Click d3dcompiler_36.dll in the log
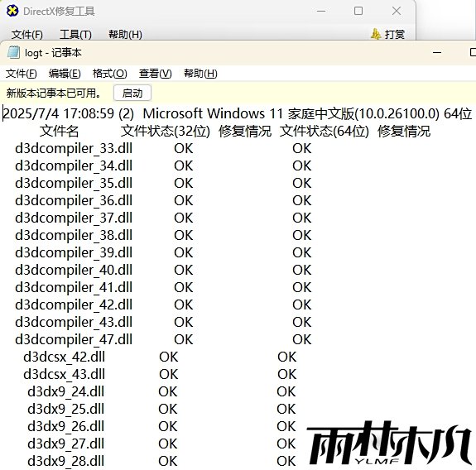The height and width of the screenshot is (470, 476). coord(74,201)
